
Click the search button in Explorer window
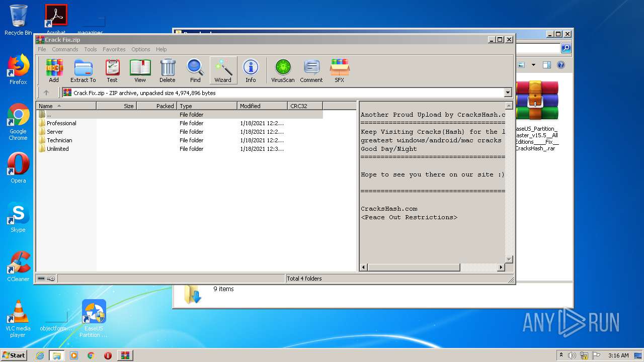(566, 48)
